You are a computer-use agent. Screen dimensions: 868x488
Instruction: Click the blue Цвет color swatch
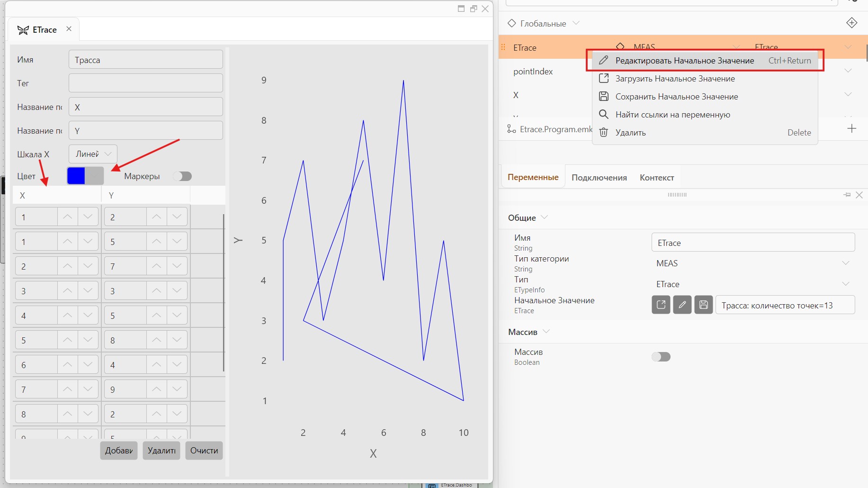[x=76, y=176]
